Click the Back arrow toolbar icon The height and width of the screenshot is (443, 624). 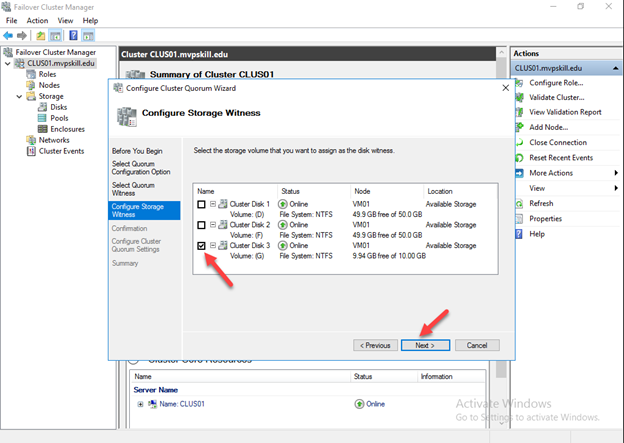coord(8,36)
